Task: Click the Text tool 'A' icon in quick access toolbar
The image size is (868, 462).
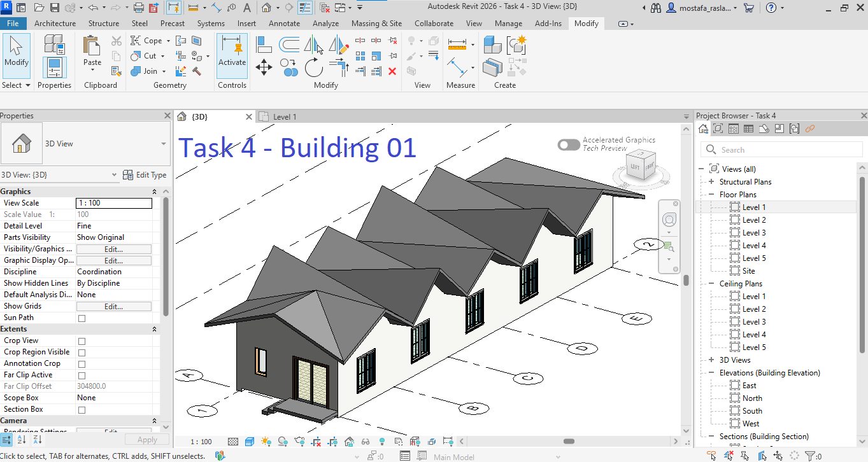Action: click(247, 8)
